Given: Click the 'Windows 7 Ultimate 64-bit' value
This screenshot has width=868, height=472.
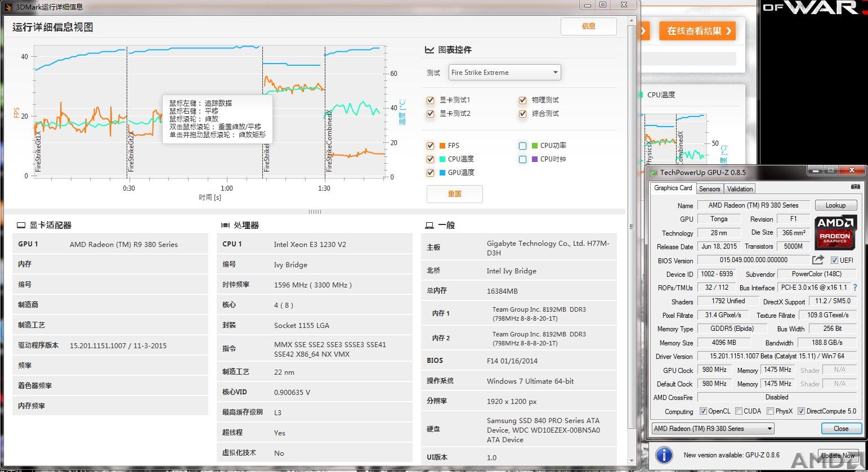Looking at the screenshot, I should pyautogui.click(x=530, y=381).
